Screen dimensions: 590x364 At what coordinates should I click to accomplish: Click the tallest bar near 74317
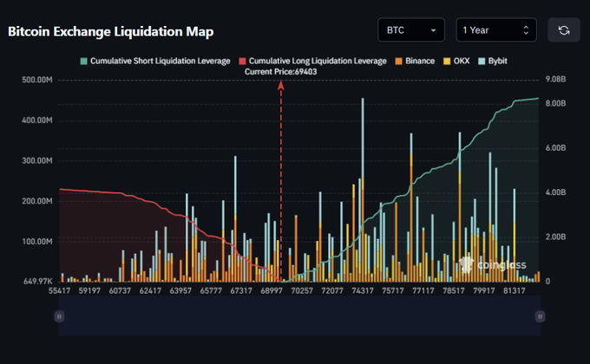[362, 191]
